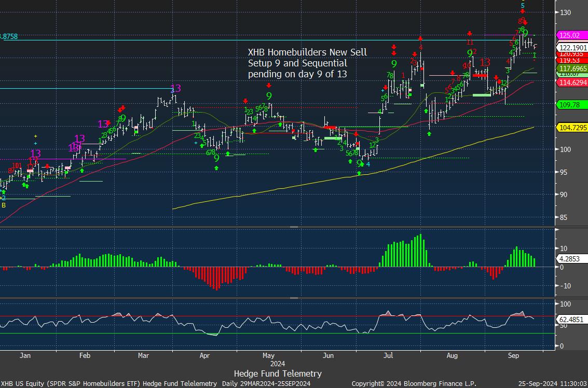Click the yellow B marker at chart's lower left
This screenshot has height=388, width=588.
coord(4,205)
